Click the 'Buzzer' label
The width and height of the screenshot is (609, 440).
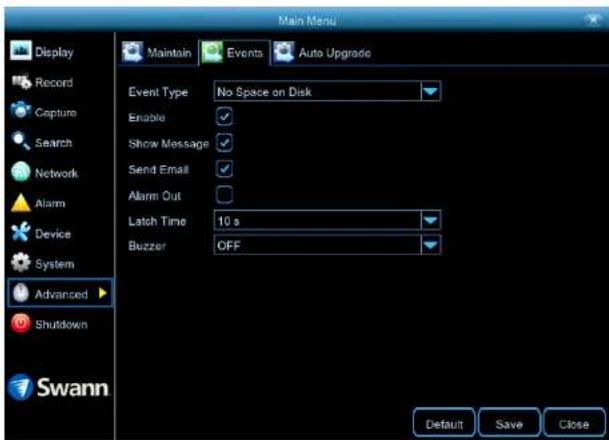(147, 245)
